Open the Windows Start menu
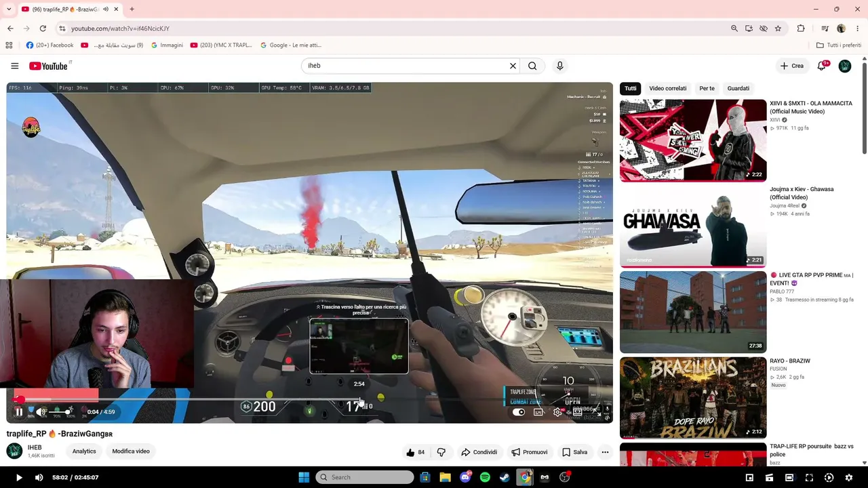 pyautogui.click(x=304, y=477)
